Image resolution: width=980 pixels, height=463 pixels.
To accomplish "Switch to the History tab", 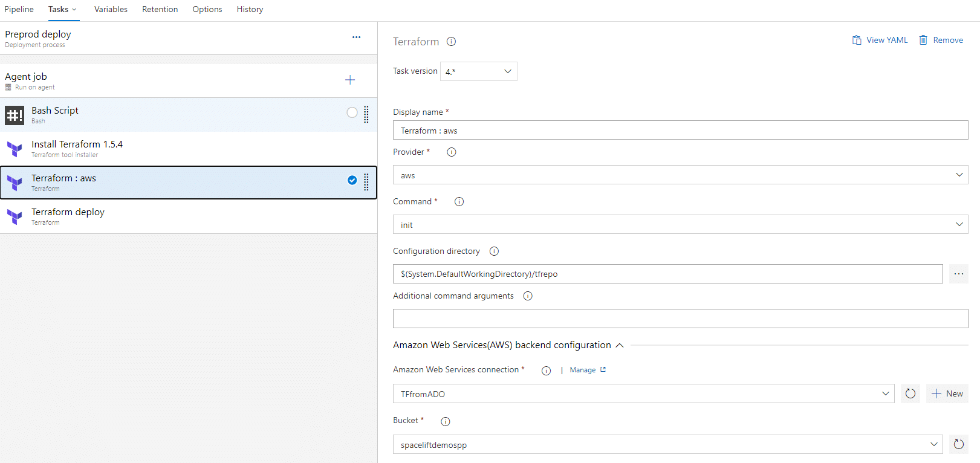I will [250, 9].
